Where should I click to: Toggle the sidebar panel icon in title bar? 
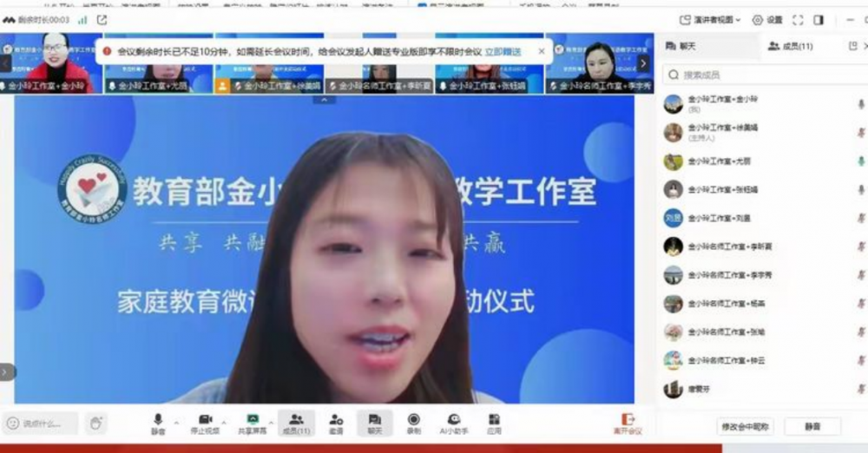819,20
